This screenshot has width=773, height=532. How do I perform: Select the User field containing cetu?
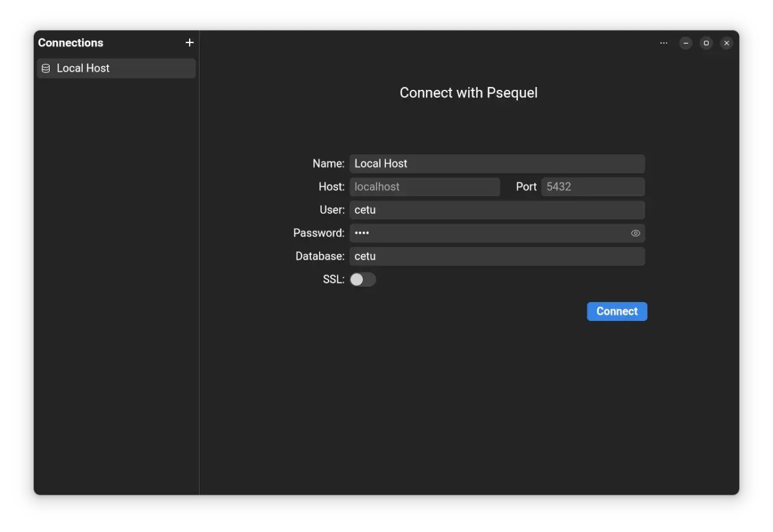496,210
